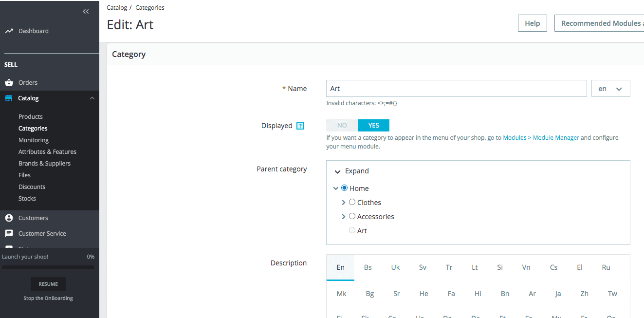This screenshot has height=318, width=644.
Task: Choose Art as its own parent category
Action: click(x=352, y=230)
